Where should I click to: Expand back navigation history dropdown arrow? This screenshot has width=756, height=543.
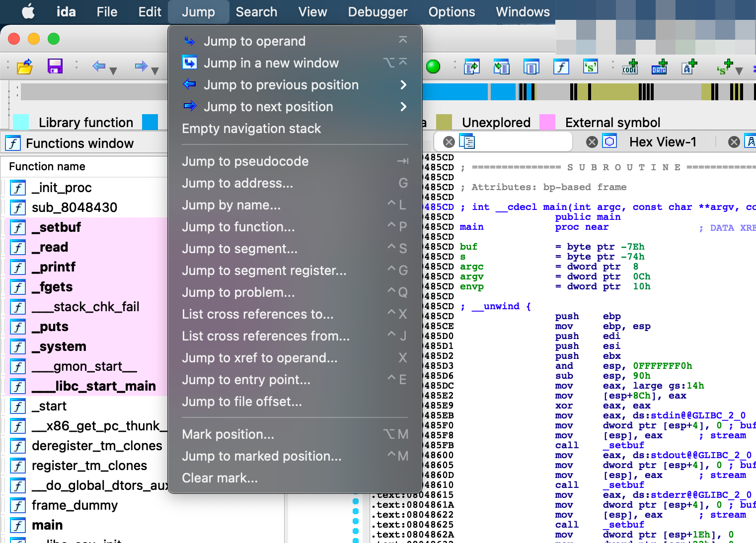(113, 71)
